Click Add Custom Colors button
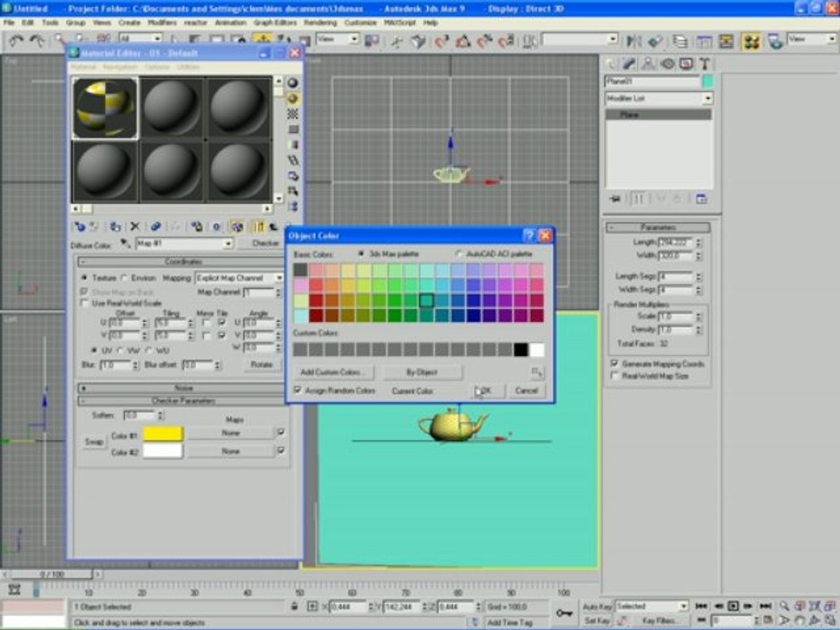This screenshot has width=840, height=630. (333, 373)
